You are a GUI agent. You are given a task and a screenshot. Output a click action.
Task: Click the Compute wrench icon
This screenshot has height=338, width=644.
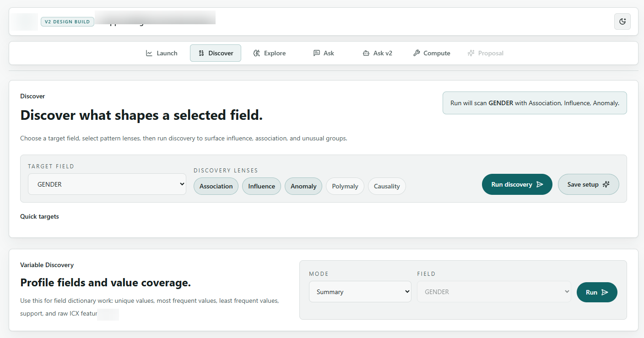(416, 53)
